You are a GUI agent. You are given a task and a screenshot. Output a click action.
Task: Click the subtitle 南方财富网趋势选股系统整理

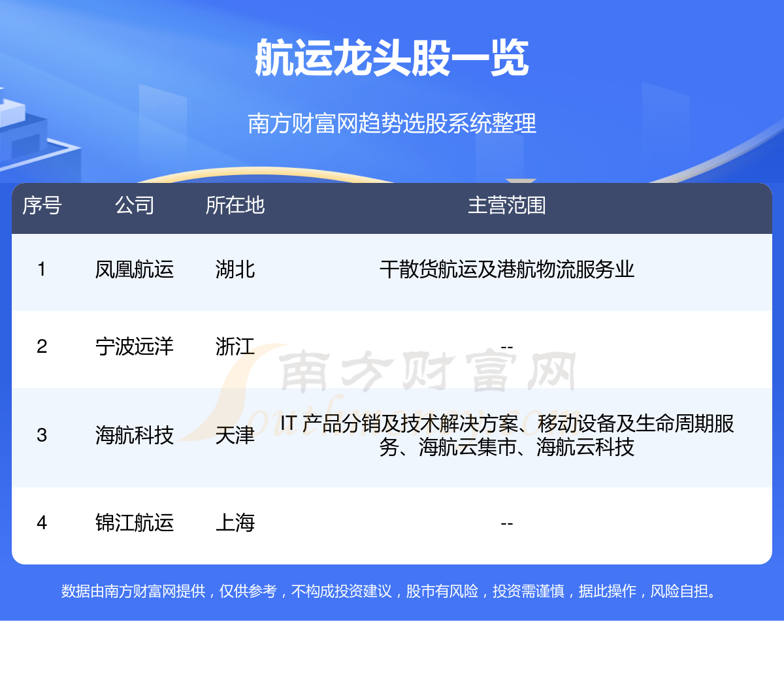[x=392, y=123]
